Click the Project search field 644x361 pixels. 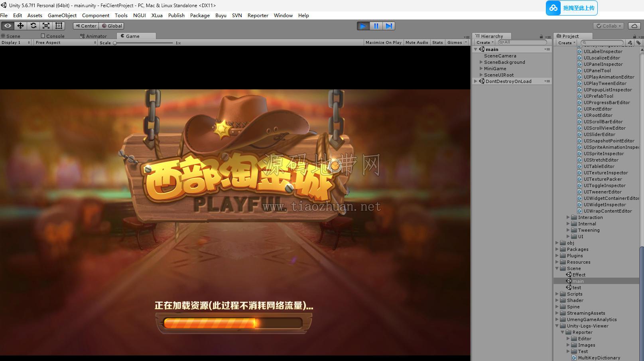click(x=602, y=43)
